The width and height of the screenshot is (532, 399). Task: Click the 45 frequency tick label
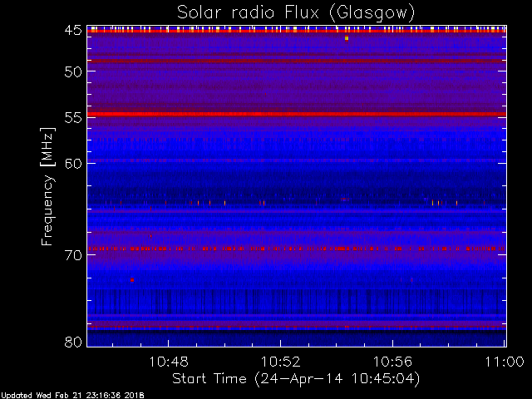click(73, 30)
